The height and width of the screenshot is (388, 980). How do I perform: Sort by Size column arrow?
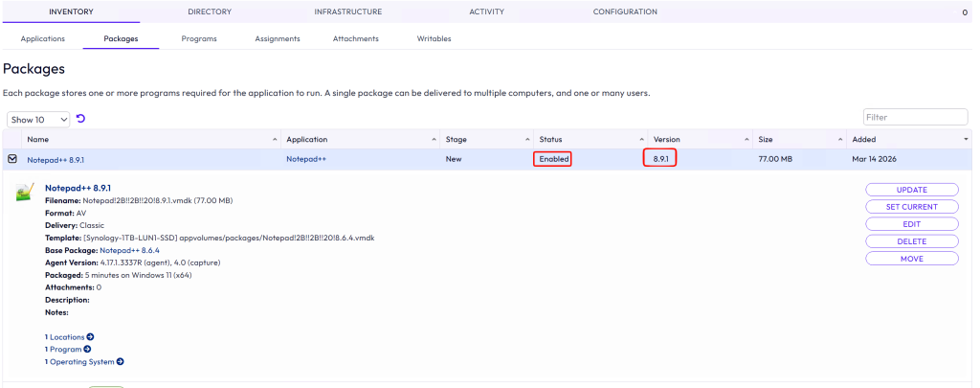click(840, 140)
